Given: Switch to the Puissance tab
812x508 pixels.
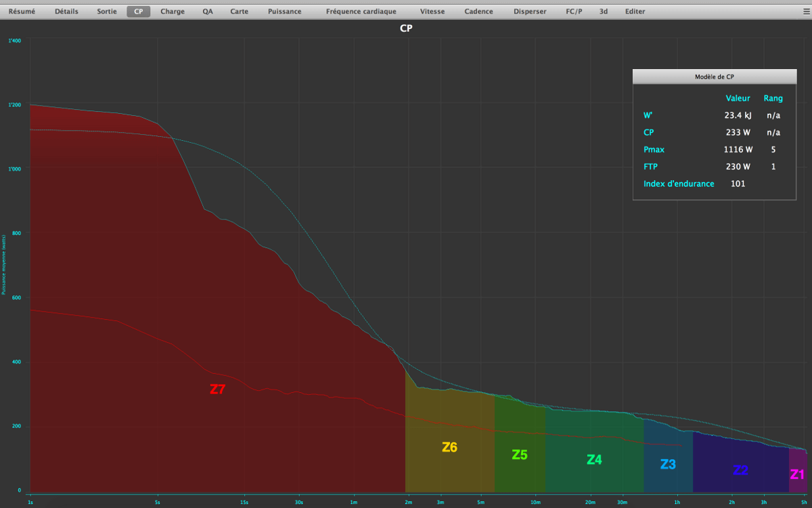Looking at the screenshot, I should coord(284,12).
